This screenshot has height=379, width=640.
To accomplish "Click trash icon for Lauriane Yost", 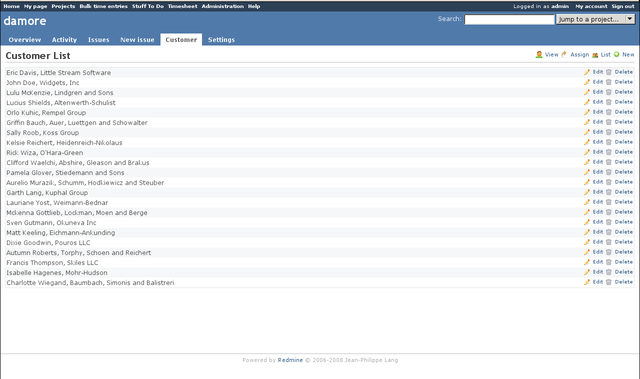I will click(609, 202).
